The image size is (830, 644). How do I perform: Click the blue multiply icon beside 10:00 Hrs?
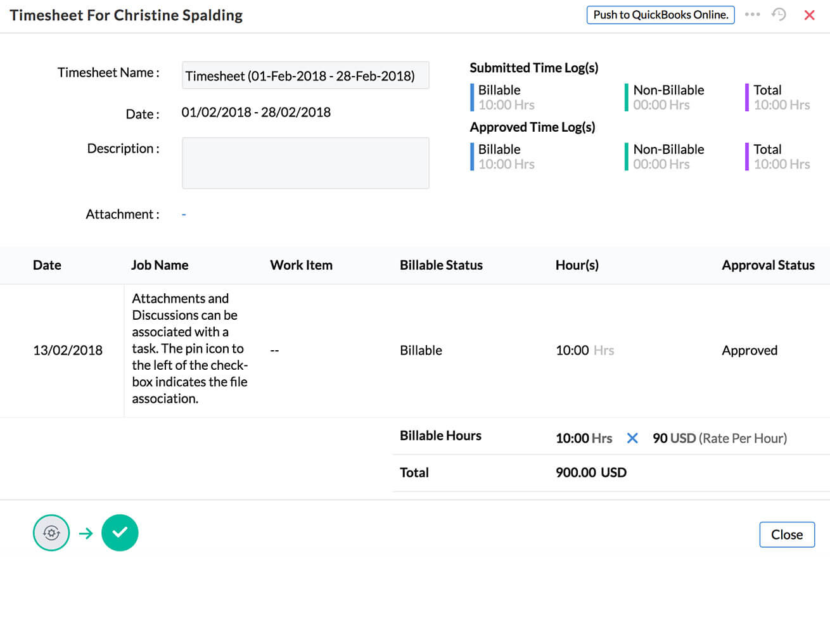click(632, 438)
